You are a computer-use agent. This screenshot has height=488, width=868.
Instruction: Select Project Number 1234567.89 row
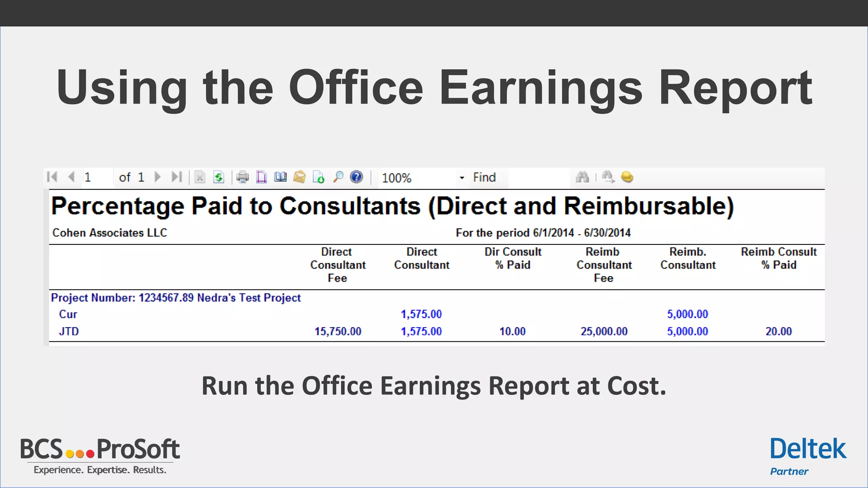[176, 298]
